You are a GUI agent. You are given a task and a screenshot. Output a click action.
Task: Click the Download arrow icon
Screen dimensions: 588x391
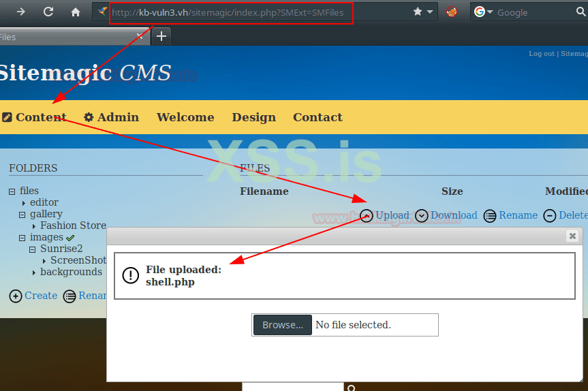(x=422, y=216)
